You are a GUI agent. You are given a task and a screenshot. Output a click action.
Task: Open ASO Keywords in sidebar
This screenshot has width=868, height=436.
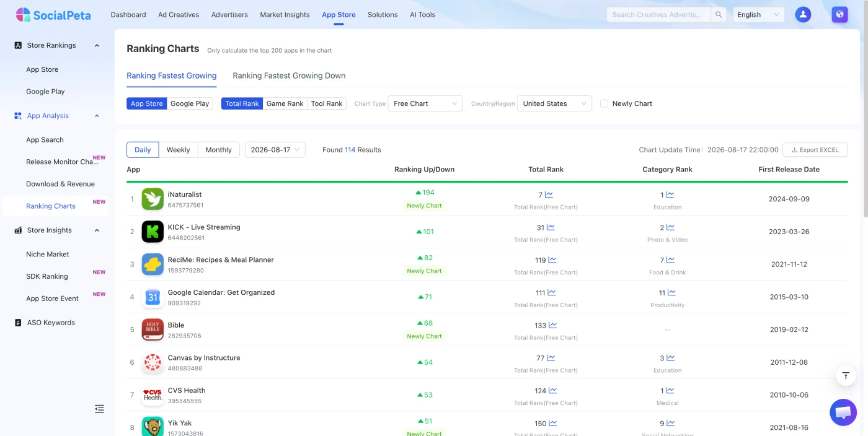point(51,323)
